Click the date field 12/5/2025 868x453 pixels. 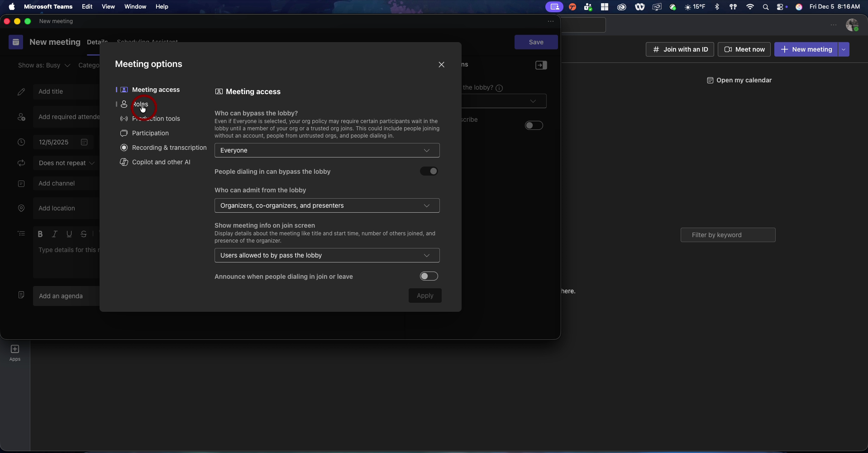[x=63, y=142]
